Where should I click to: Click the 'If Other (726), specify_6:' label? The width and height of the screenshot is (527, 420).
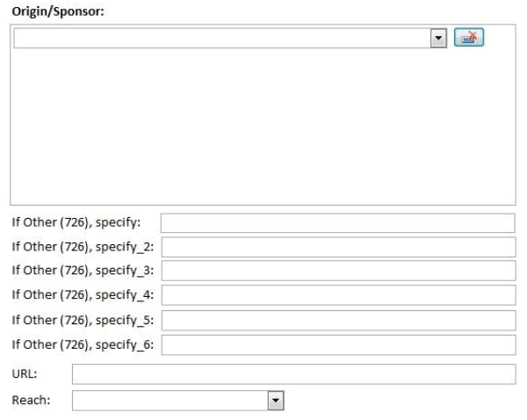(x=83, y=345)
